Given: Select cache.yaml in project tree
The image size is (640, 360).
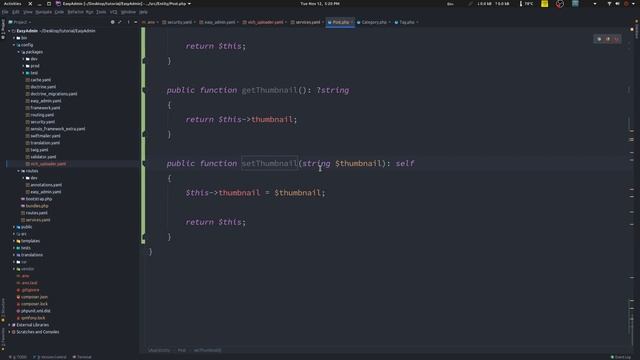Looking at the screenshot, I should click(40, 80).
